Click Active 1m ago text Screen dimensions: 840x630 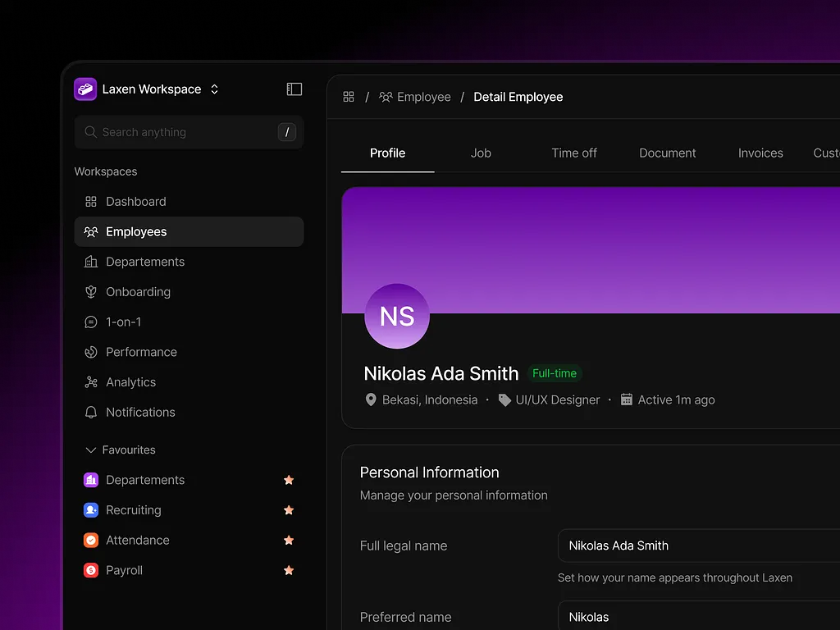click(x=676, y=399)
